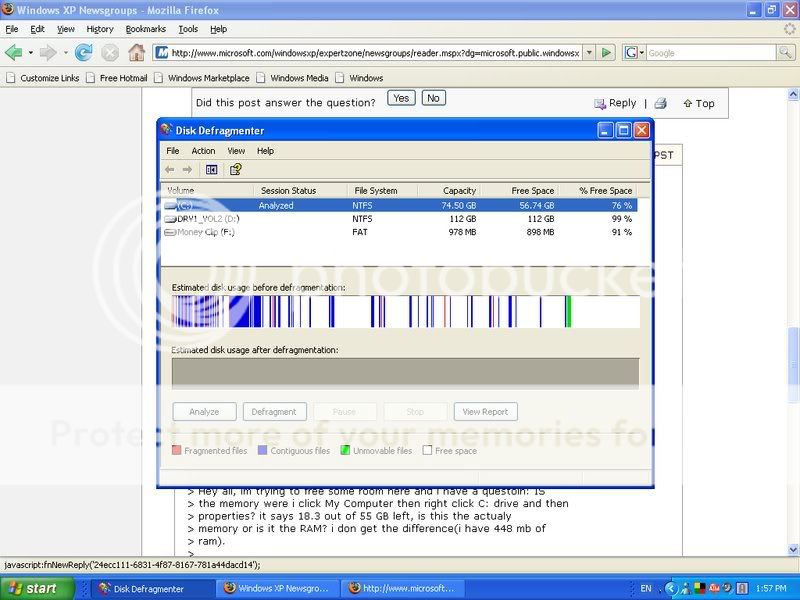The height and width of the screenshot is (600, 800).
Task: Click the Fragmented files red legend swatch
Action: click(177, 450)
